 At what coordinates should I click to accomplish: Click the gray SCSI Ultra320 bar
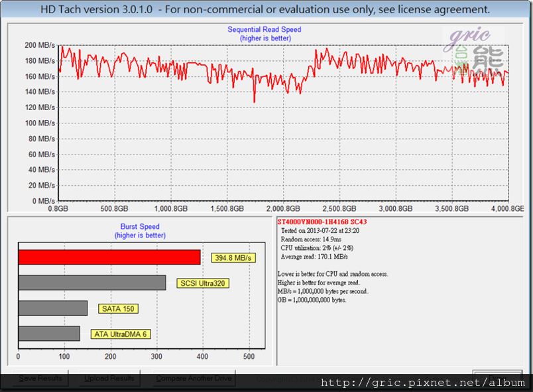click(x=92, y=283)
